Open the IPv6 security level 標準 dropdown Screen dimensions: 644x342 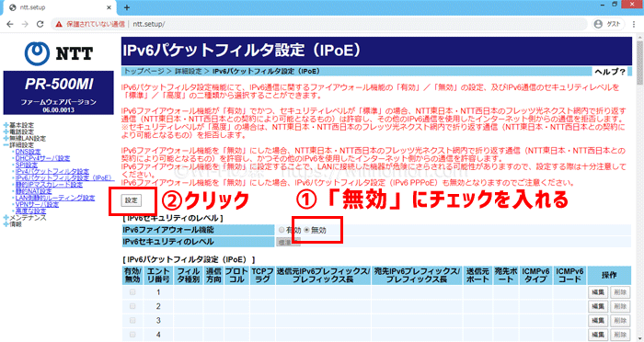288,242
